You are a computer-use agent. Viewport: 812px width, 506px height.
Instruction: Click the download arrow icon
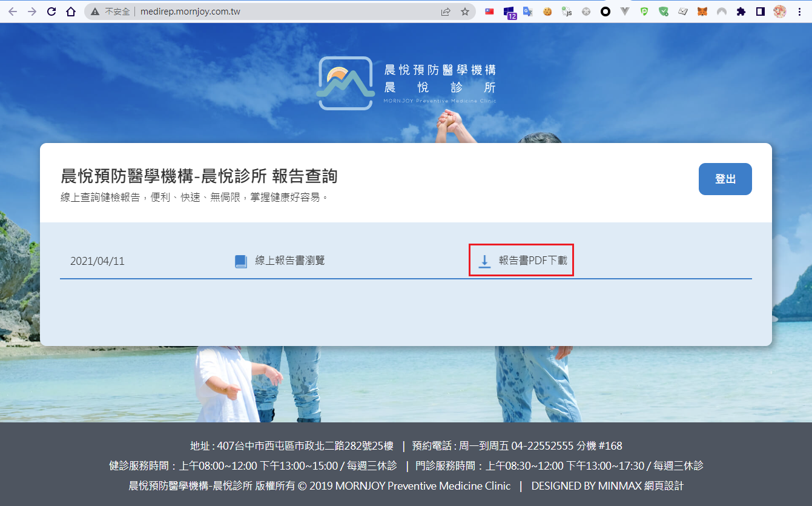tap(484, 261)
